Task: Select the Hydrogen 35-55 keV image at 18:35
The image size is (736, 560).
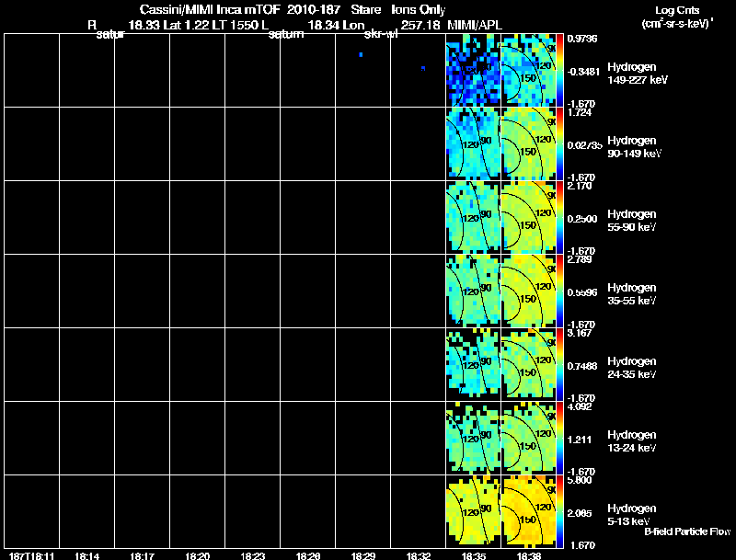Action: pos(473,291)
